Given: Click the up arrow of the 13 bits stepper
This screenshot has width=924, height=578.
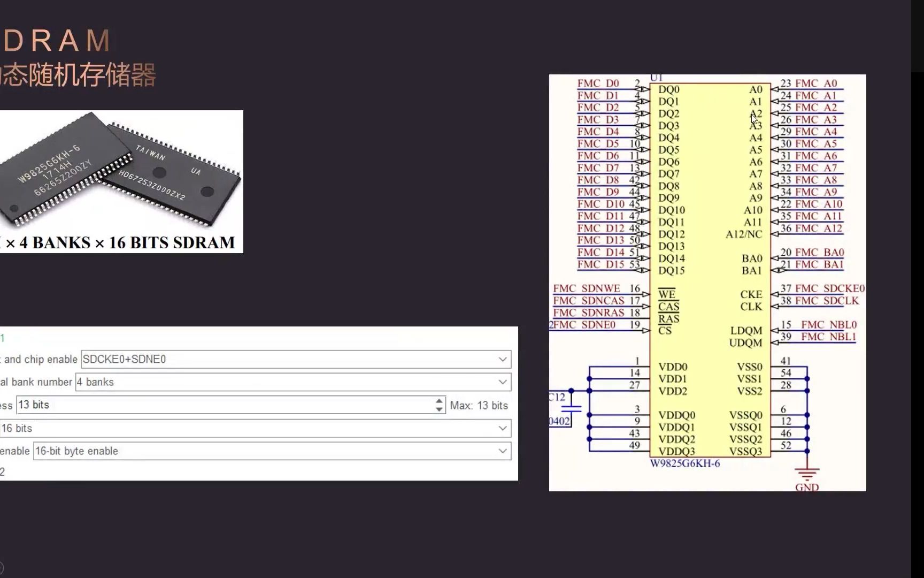Looking at the screenshot, I should pos(439,401).
